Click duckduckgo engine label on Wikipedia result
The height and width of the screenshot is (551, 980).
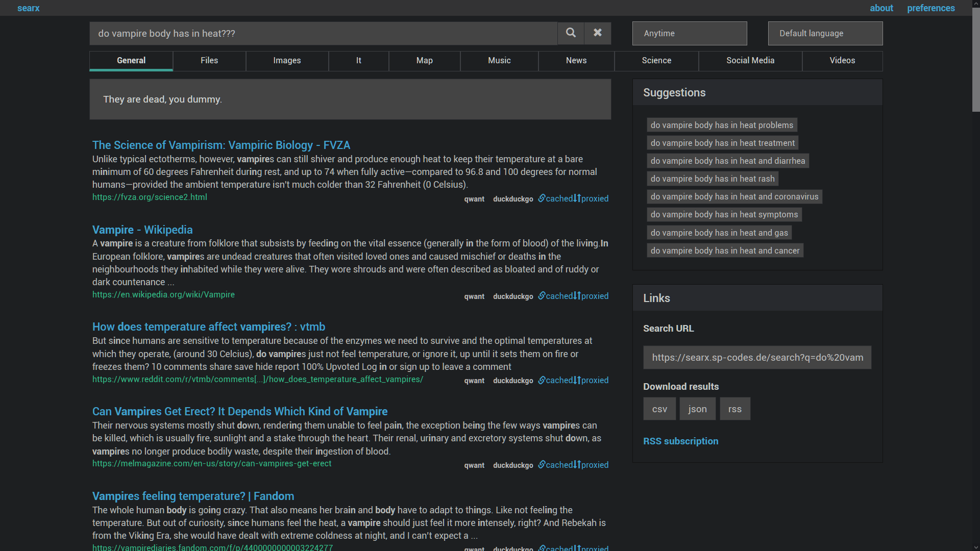(513, 297)
